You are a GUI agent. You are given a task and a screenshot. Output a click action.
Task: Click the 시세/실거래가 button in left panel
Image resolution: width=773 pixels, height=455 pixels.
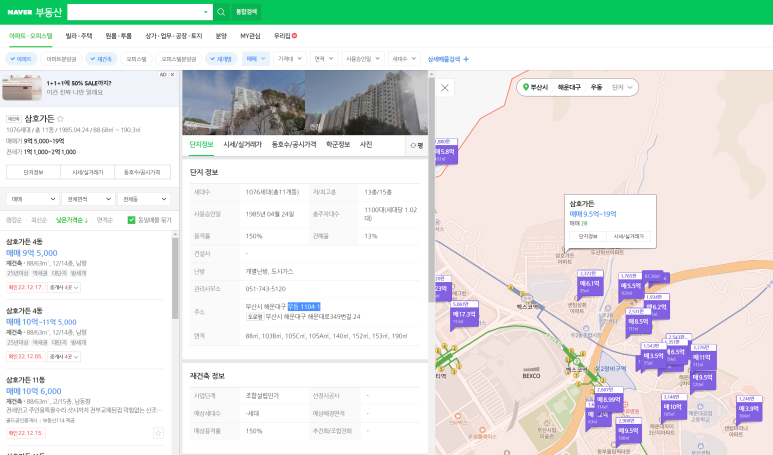(x=88, y=172)
